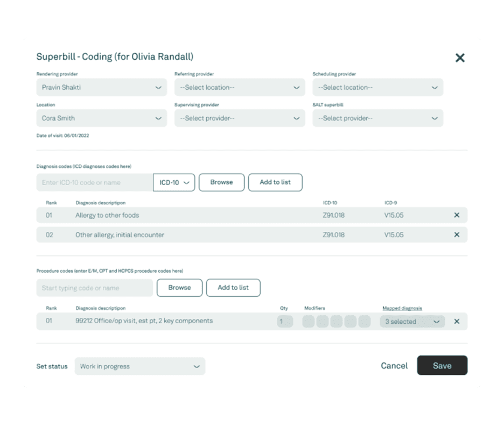Open the ICD-10 code type selector
504x426 pixels.
(172, 182)
